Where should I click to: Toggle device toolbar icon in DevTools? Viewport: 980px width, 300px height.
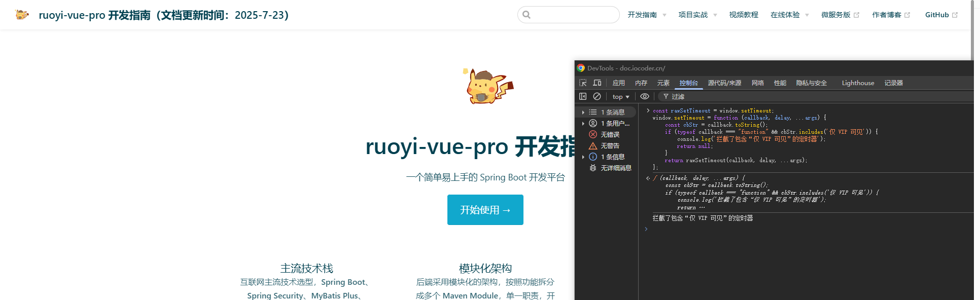click(597, 83)
